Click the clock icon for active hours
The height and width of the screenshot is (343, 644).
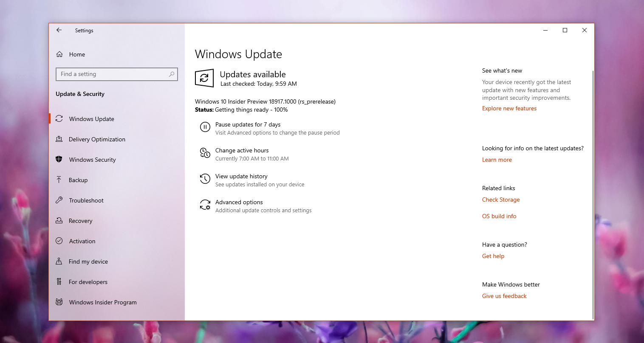205,153
